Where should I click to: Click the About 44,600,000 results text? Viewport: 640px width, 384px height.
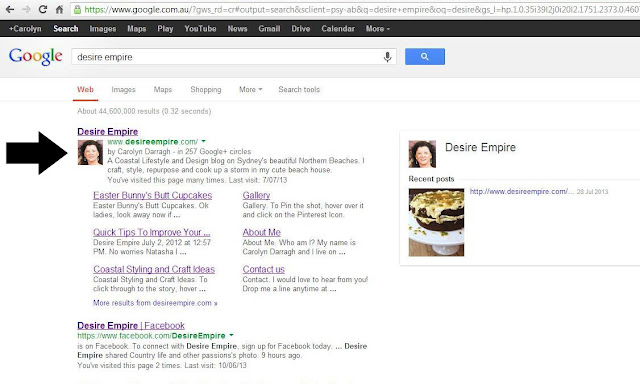pyautogui.click(x=144, y=111)
